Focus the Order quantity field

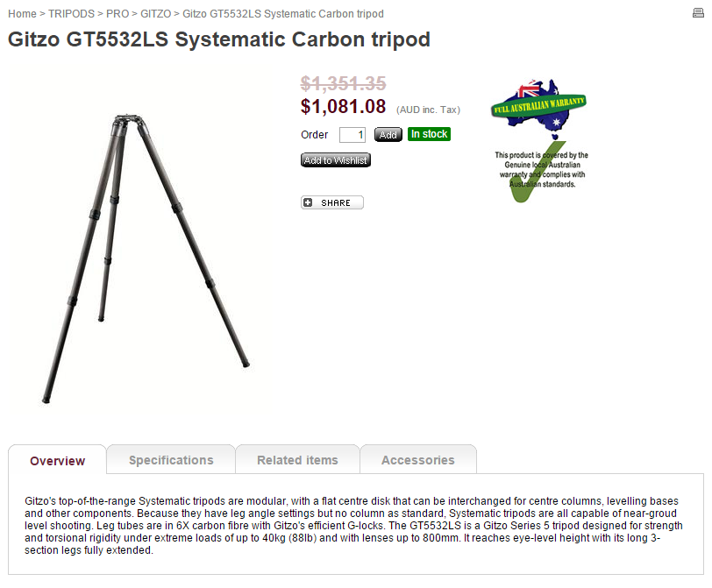pos(352,135)
